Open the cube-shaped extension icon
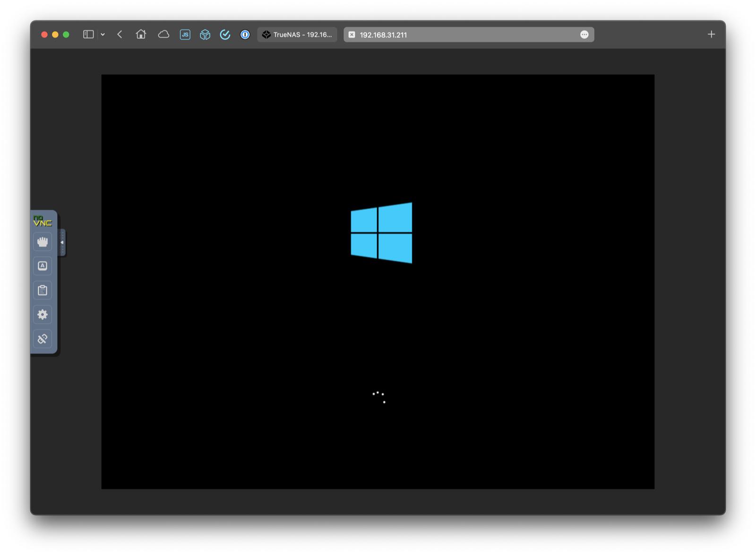Viewport: 756px width, 555px height. pyautogui.click(x=205, y=34)
